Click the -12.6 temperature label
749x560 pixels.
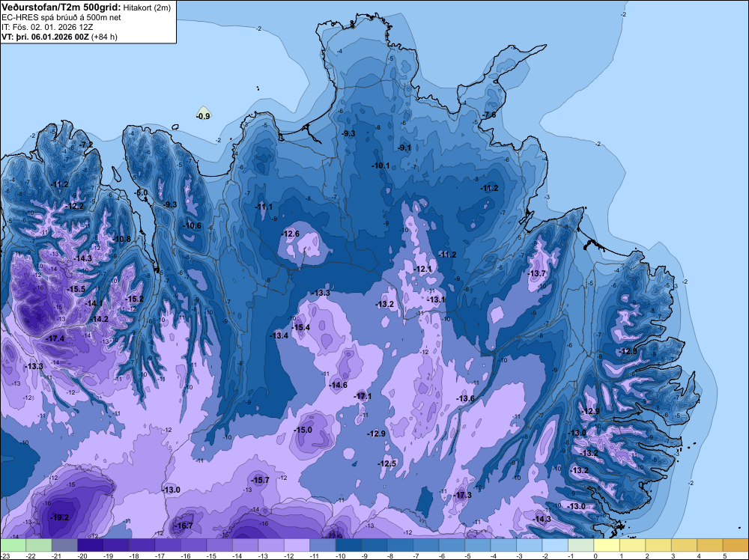click(291, 234)
